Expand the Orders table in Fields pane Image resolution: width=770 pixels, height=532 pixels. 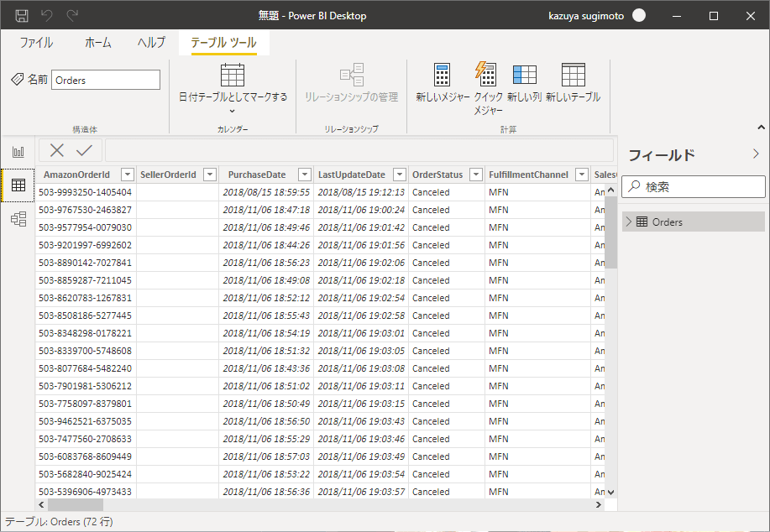click(x=628, y=222)
